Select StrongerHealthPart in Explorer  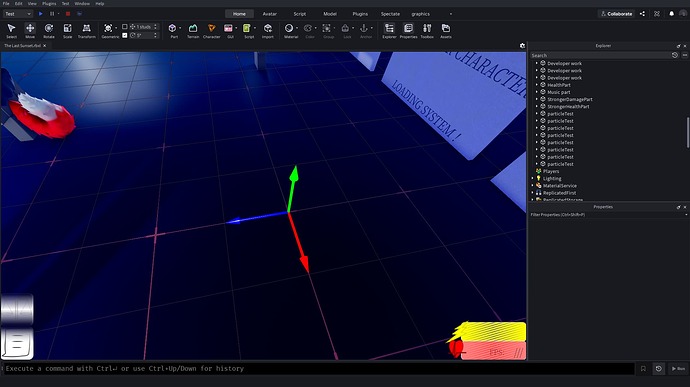click(x=568, y=107)
